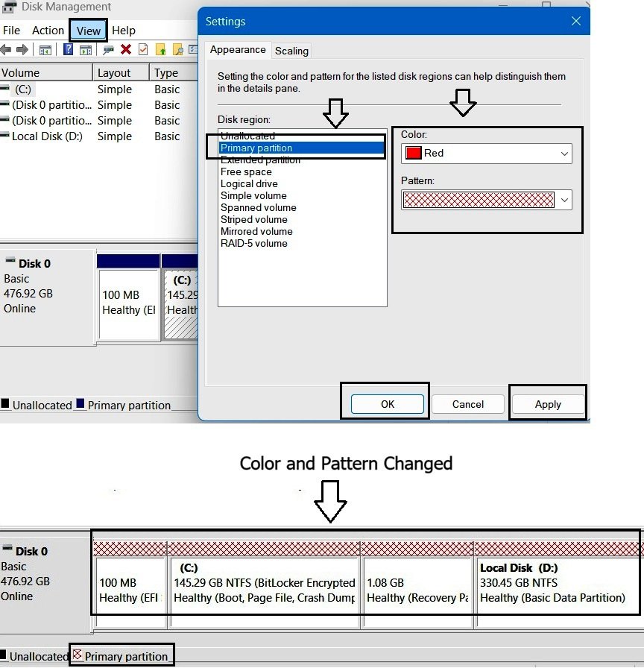
Task: Sort by the Layout column header
Action: coord(121,73)
